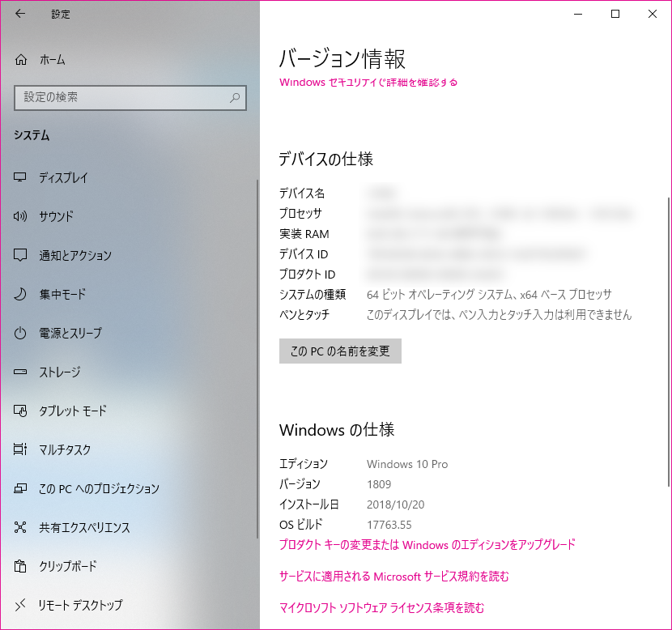This screenshot has height=630, width=672.
Task: Click the search magnifier icon
Action: 235,97
